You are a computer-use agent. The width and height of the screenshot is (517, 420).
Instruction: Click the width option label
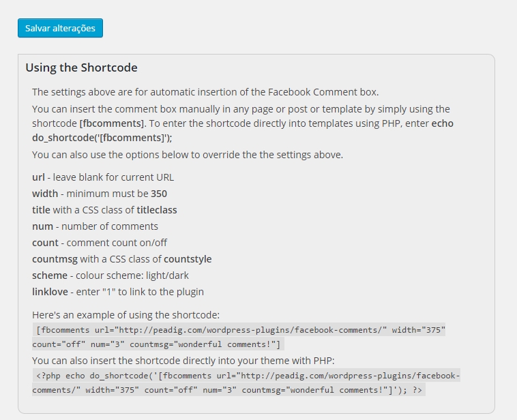pyautogui.click(x=45, y=194)
